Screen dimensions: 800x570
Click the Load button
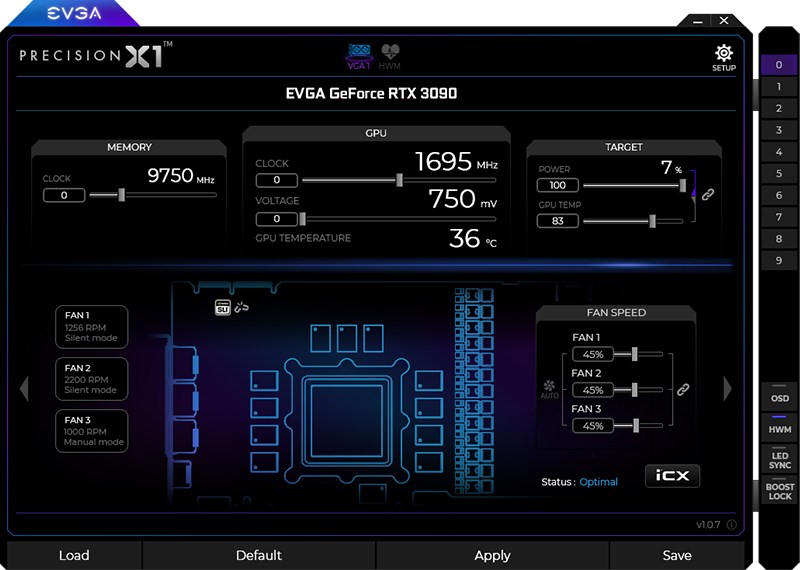[x=74, y=555]
